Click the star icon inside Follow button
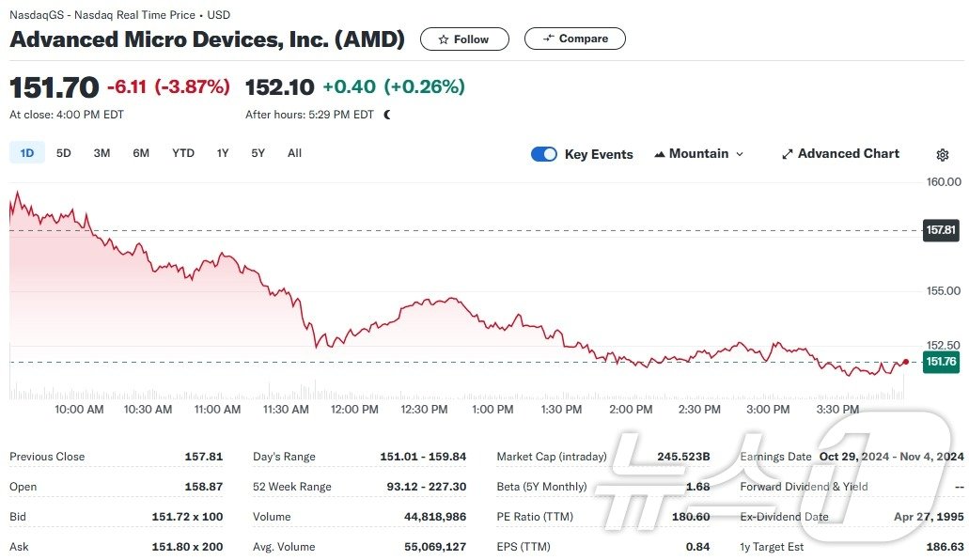Image resolution: width=969 pixels, height=560 pixels. [x=445, y=39]
